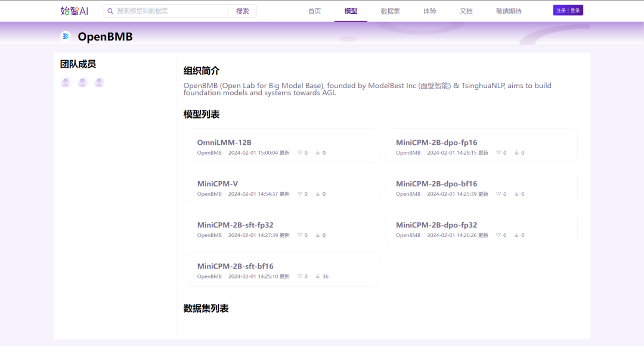Open the middle team member avatar

(82, 82)
